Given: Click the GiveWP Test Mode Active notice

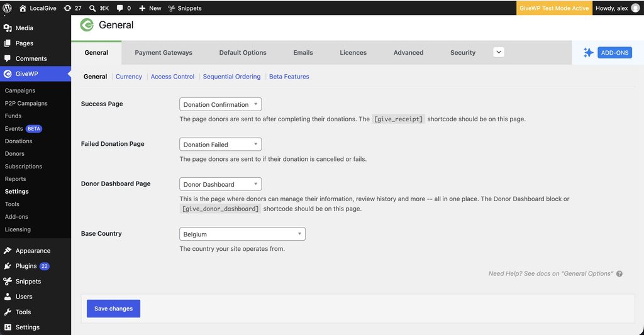Looking at the screenshot, I should tap(554, 8).
